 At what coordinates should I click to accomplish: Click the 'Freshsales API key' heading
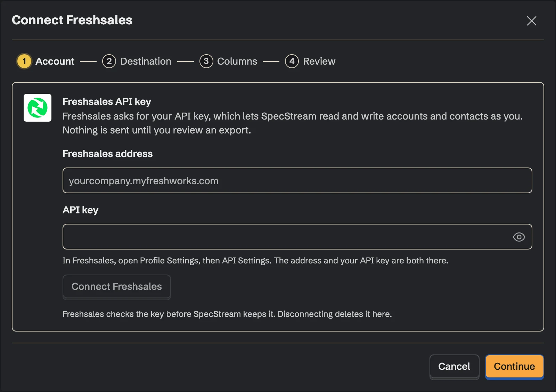(107, 101)
